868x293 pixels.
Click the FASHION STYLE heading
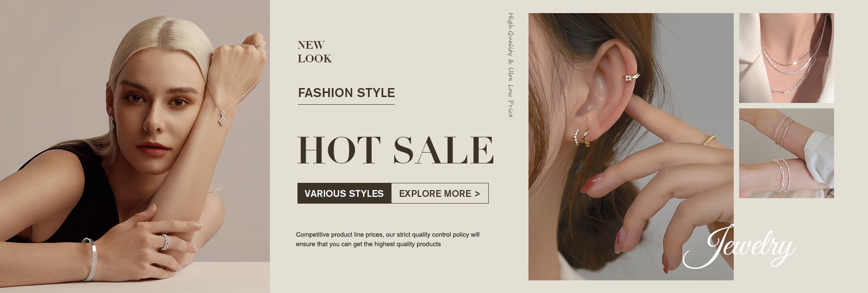[346, 93]
